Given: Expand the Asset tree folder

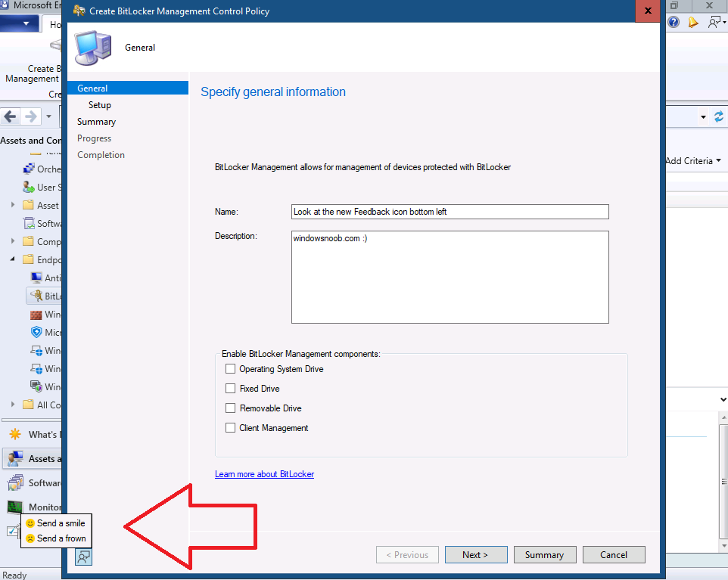Looking at the screenshot, I should click(13, 205).
